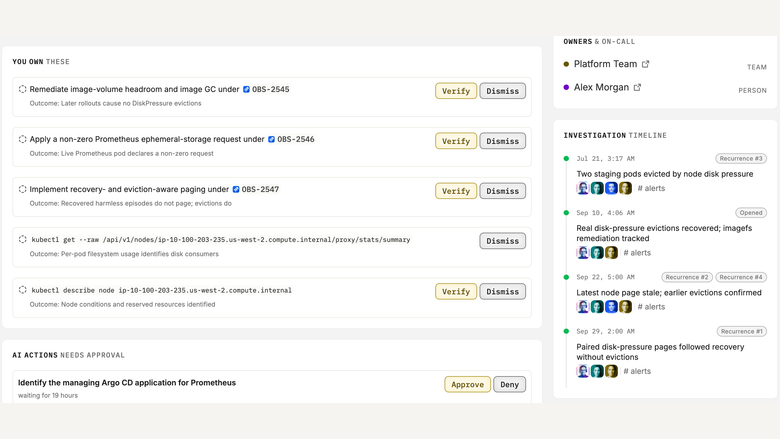Open Platform Team external link icon
The image size is (780, 439).
click(x=645, y=64)
